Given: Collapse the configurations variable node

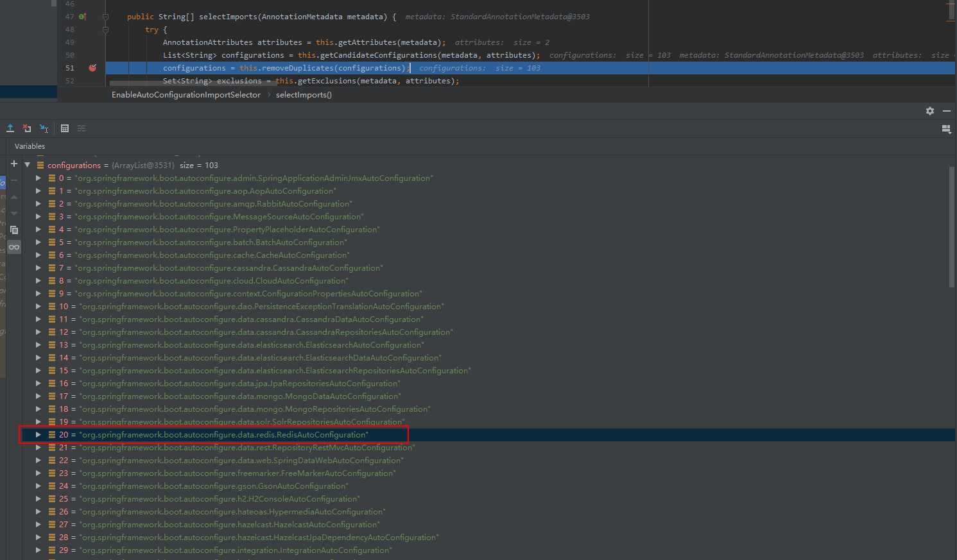Looking at the screenshot, I should 28,165.
